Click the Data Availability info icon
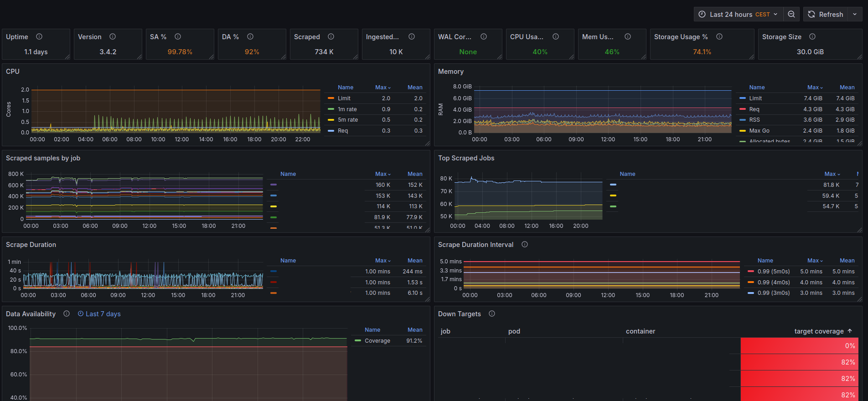Image resolution: width=868 pixels, height=401 pixels. tap(67, 314)
